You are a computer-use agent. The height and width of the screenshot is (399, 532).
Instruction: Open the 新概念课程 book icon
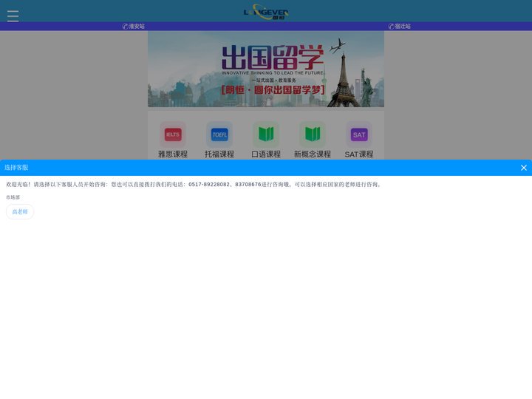click(313, 134)
